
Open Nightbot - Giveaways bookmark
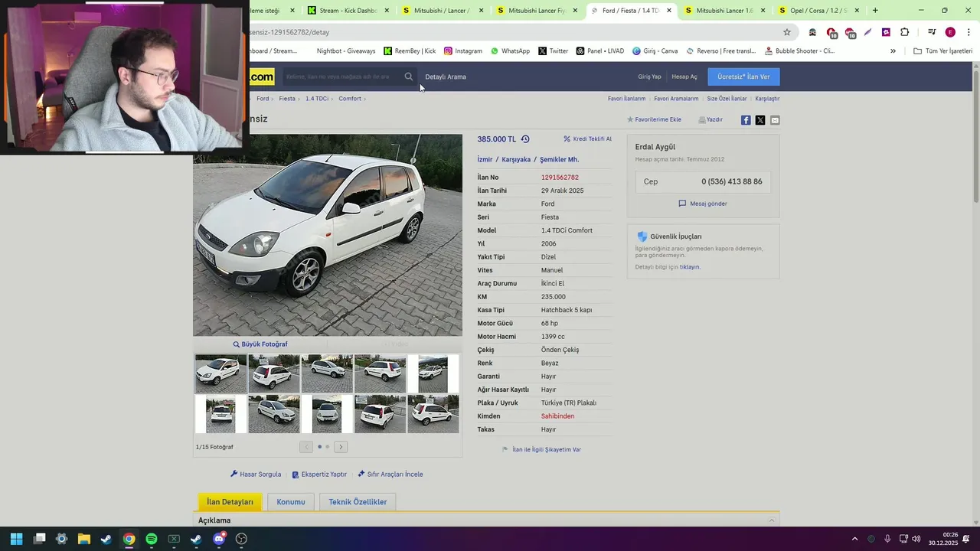[346, 51]
